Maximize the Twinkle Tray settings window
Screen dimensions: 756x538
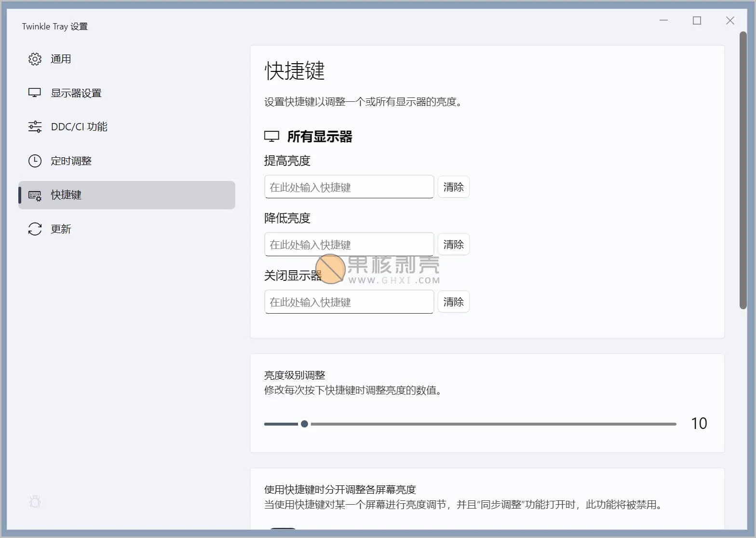tap(697, 20)
